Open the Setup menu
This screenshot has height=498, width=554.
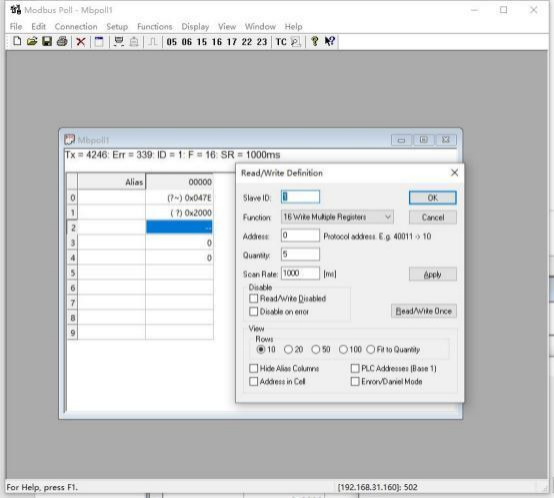tap(117, 26)
